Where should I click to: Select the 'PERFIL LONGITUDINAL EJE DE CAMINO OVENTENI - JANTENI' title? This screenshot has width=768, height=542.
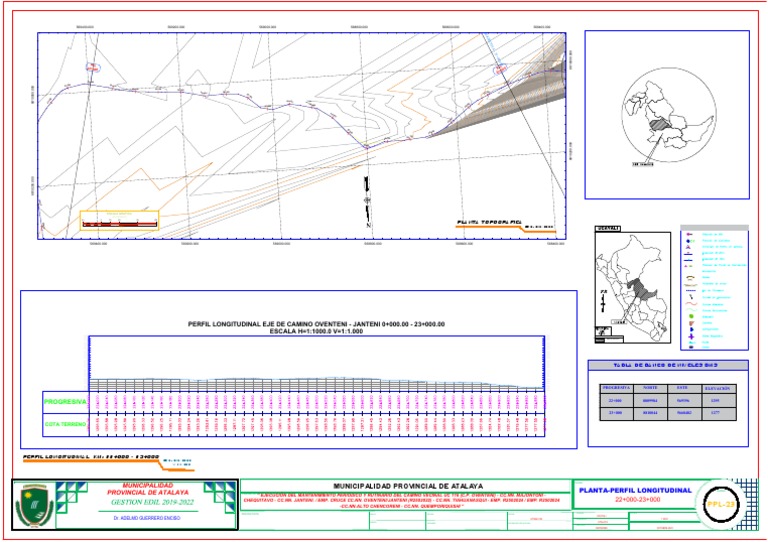316,324
